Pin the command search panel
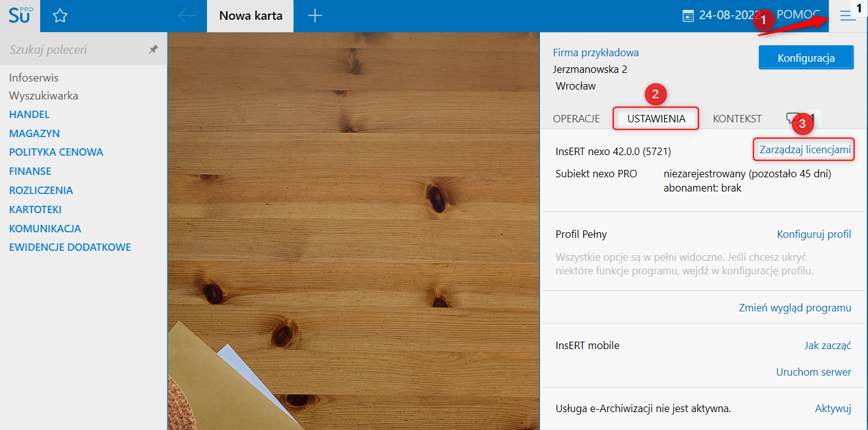Screen dimensions: 868x430 153,49
